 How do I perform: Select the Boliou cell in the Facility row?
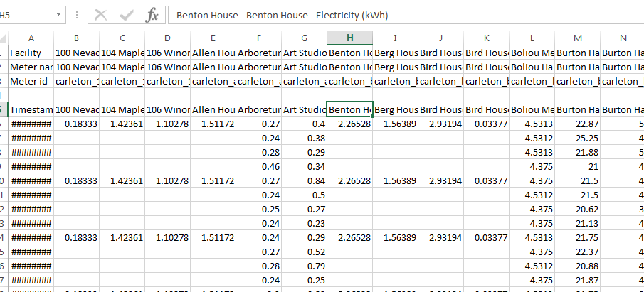[x=532, y=53]
